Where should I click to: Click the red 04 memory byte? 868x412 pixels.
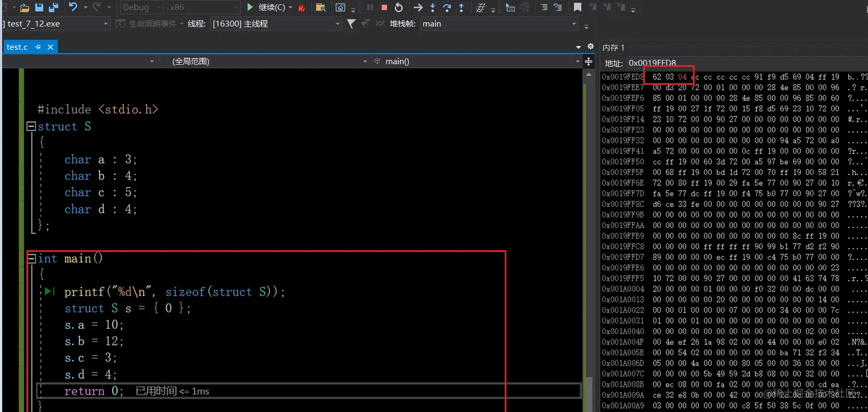(x=683, y=77)
